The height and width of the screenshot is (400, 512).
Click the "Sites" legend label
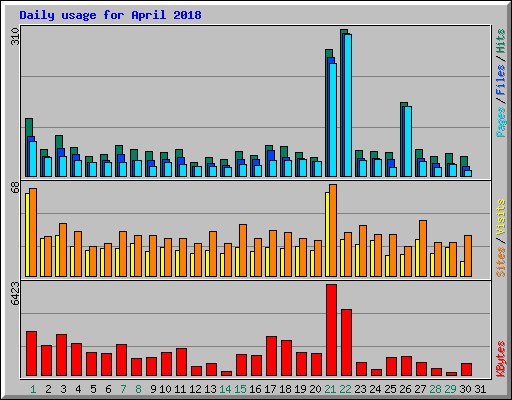(501, 262)
